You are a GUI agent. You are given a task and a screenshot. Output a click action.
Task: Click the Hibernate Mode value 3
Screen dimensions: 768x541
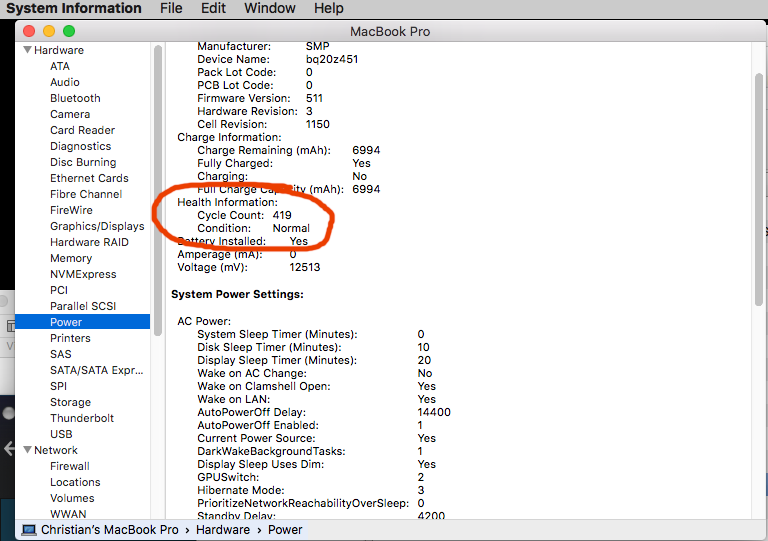[421, 490]
